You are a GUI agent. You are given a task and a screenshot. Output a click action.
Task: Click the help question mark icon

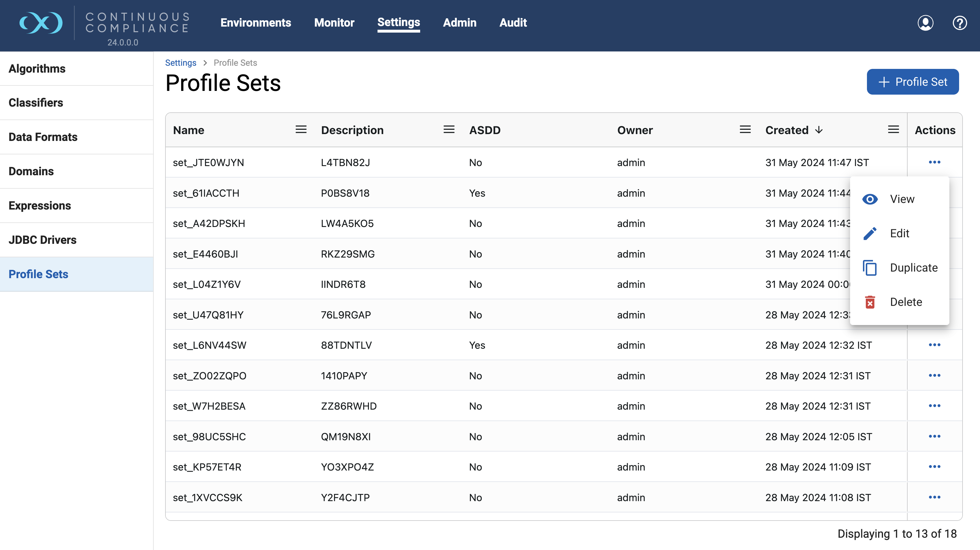(x=959, y=23)
